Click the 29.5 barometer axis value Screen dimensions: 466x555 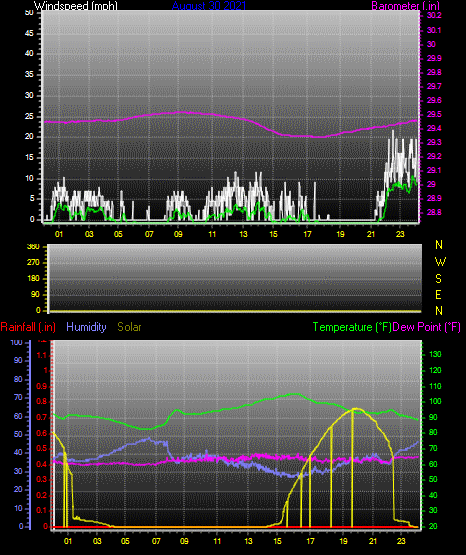[434, 114]
